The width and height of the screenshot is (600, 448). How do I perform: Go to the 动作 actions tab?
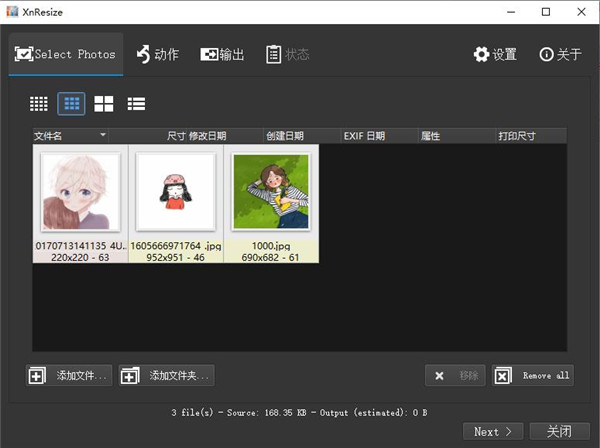pyautogui.click(x=157, y=54)
